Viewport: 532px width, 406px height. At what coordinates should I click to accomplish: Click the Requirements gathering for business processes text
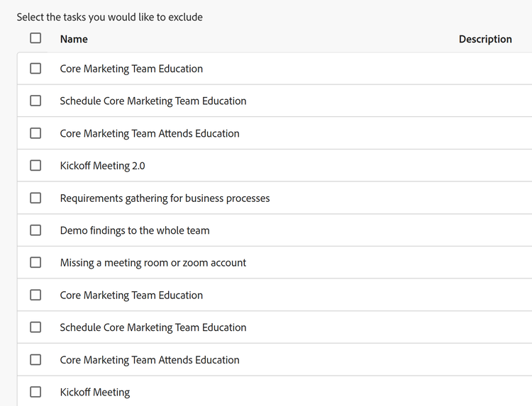165,198
